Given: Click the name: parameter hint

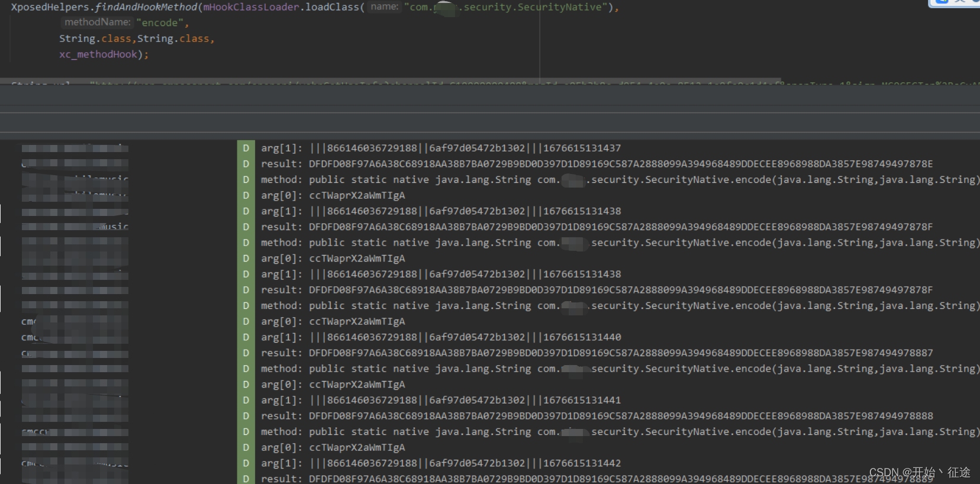Looking at the screenshot, I should click(385, 7).
